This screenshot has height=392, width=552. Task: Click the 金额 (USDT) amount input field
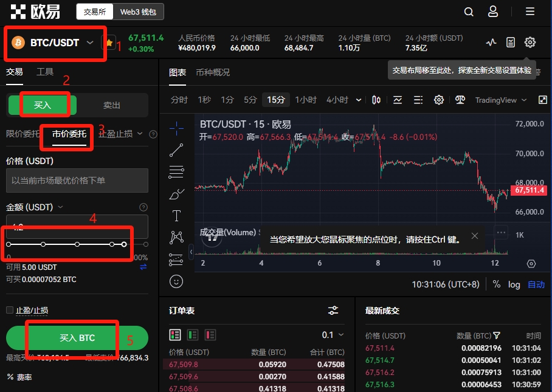[77, 227]
